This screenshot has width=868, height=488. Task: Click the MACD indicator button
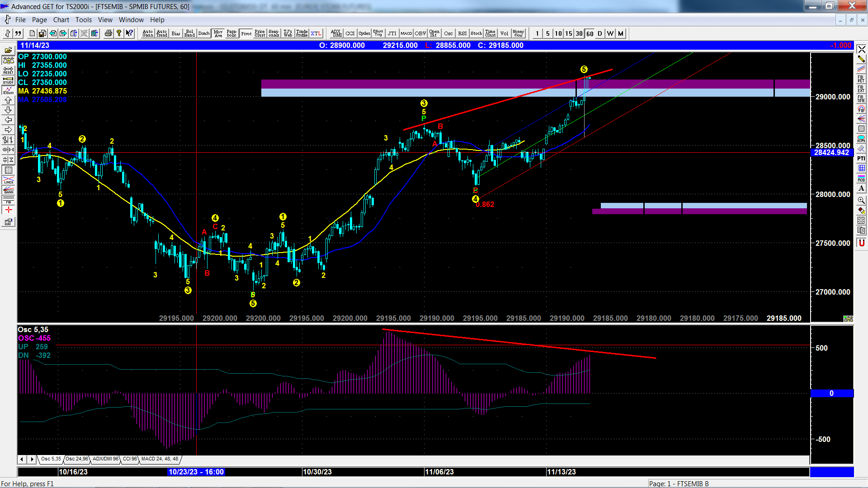[406, 33]
